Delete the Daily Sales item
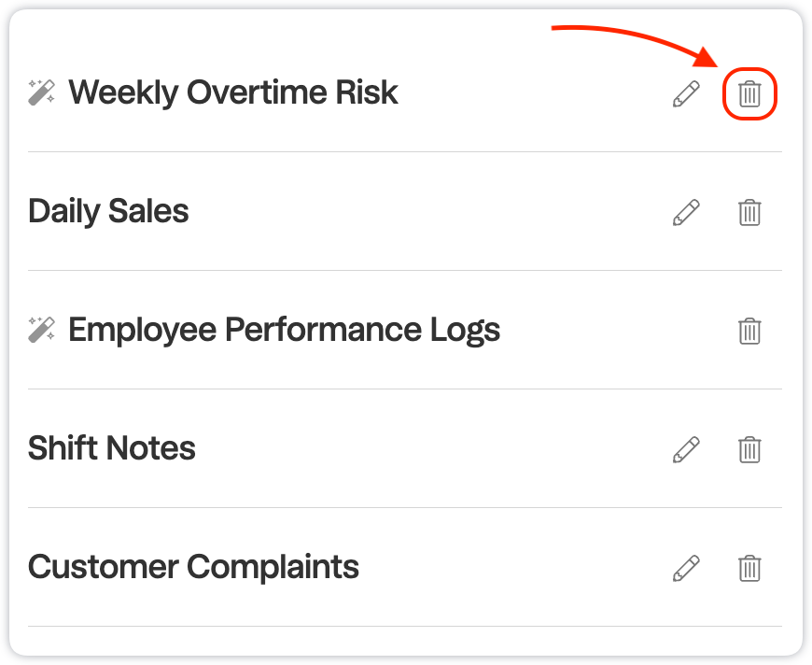This screenshot has height=665, width=812. tap(749, 213)
